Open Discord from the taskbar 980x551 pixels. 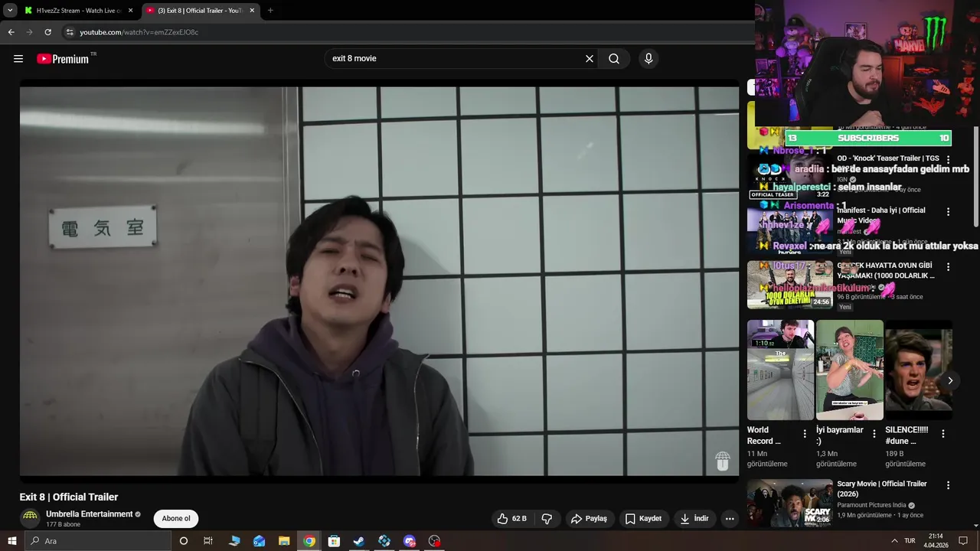(410, 541)
